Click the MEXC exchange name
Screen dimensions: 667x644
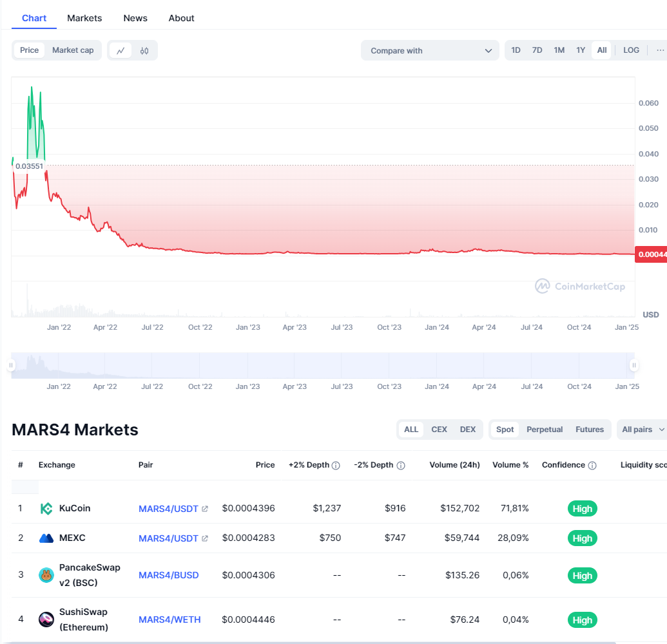[72, 538]
